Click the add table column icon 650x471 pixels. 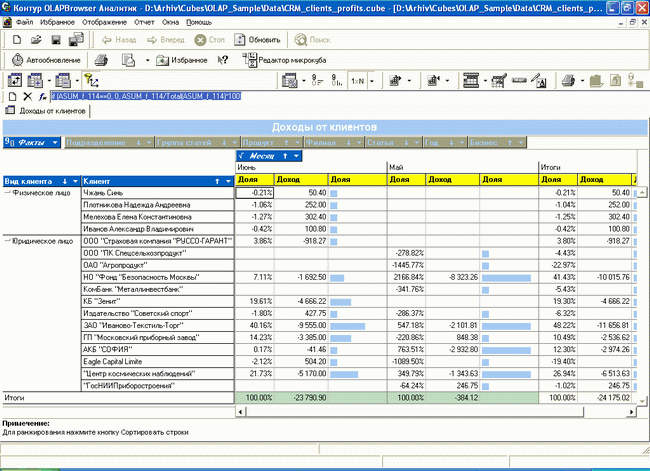pyautogui.click(x=35, y=80)
